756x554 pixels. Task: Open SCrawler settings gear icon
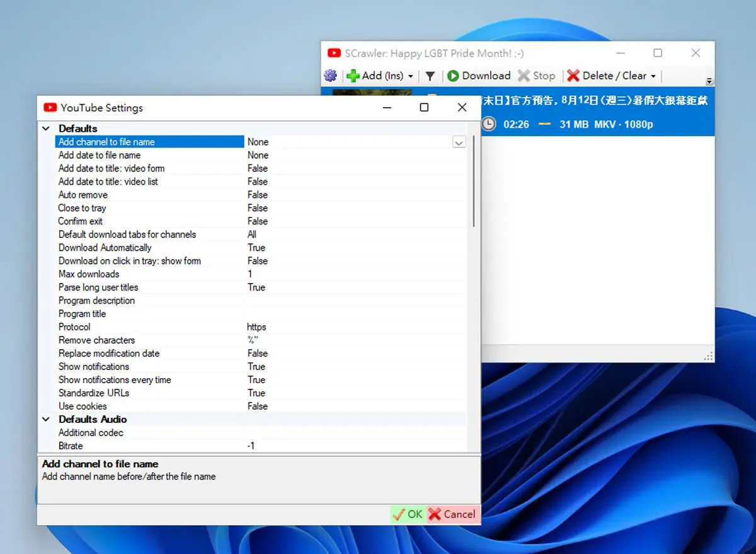pyautogui.click(x=331, y=76)
